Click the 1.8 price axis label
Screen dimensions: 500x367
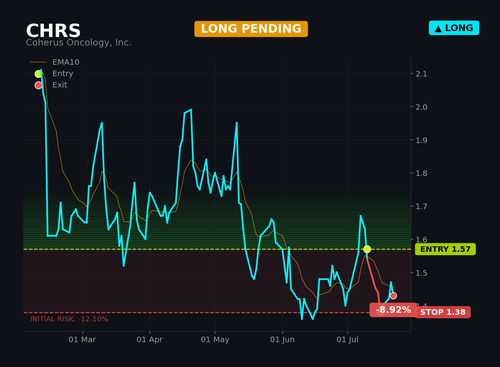tap(421, 173)
